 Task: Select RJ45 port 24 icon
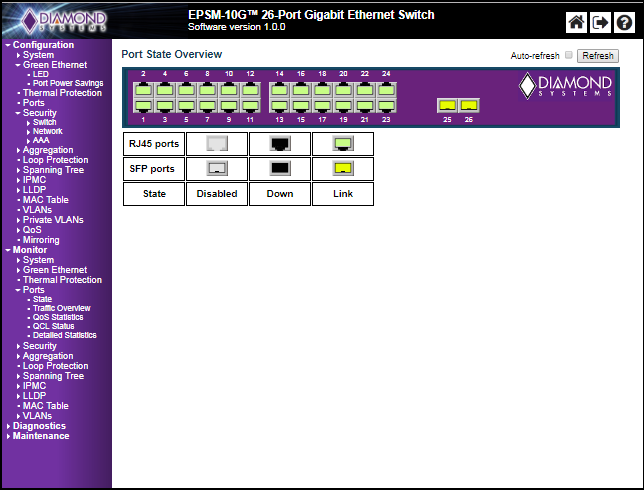(x=386, y=89)
